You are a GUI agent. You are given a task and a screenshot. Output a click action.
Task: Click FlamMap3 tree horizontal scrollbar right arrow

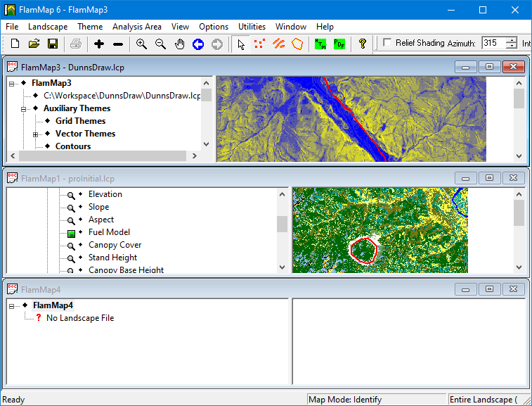pos(195,156)
